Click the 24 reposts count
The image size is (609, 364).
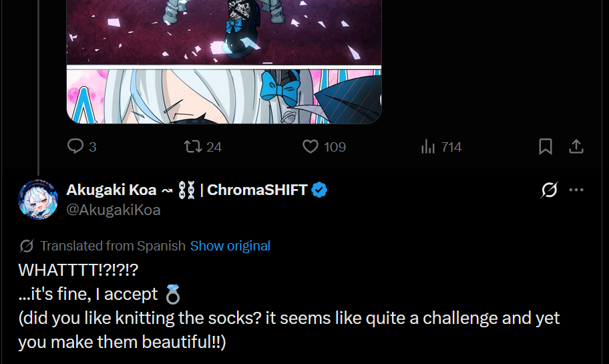214,147
